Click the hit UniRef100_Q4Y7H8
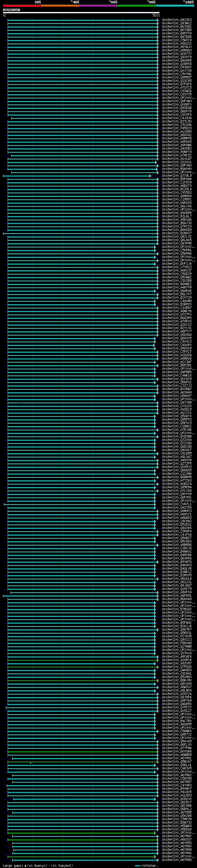This screenshot has width=197, height=868. pos(177,403)
